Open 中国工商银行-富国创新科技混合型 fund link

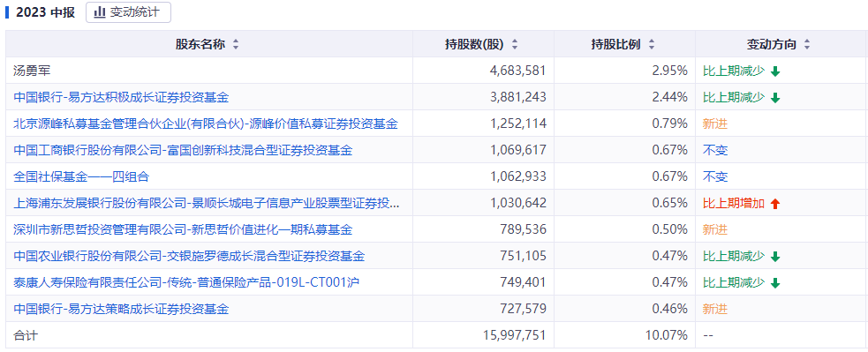click(x=183, y=151)
